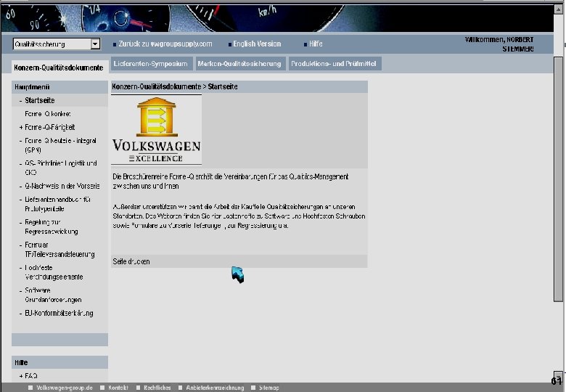The height and width of the screenshot is (392, 566).
Task: Click the Hauptmenü header
Action: click(x=60, y=87)
